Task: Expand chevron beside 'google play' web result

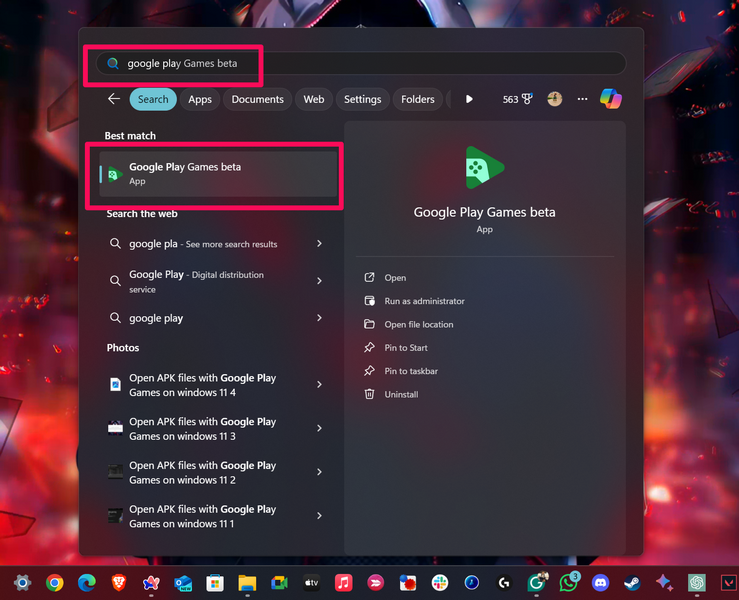Action: (x=319, y=318)
